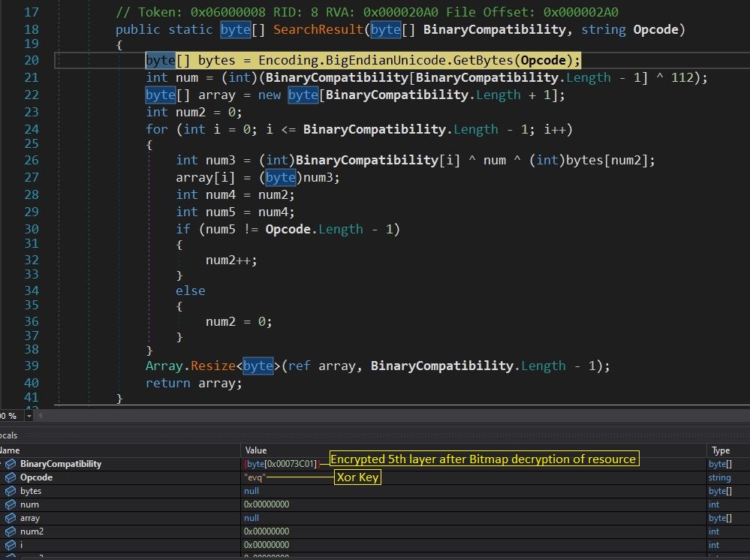Click the string type link for Opcode

[719, 477]
